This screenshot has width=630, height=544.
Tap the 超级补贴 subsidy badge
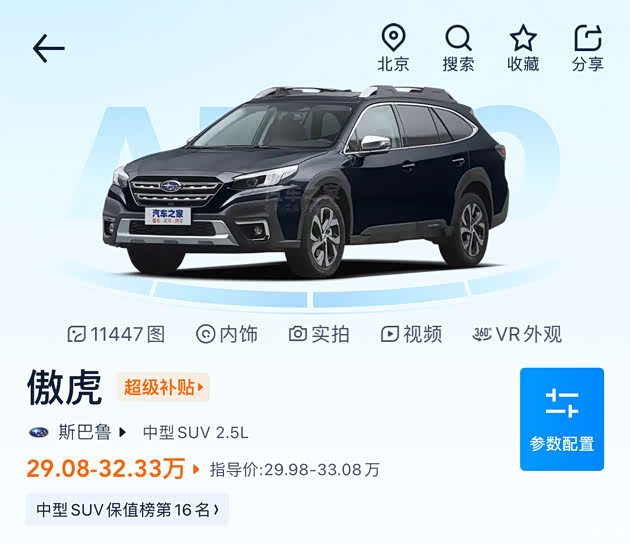[163, 387]
